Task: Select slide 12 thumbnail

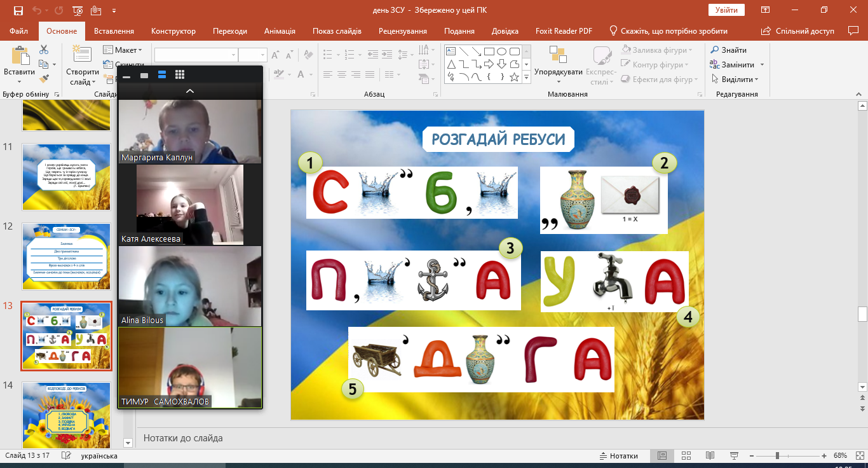Action: (x=67, y=256)
